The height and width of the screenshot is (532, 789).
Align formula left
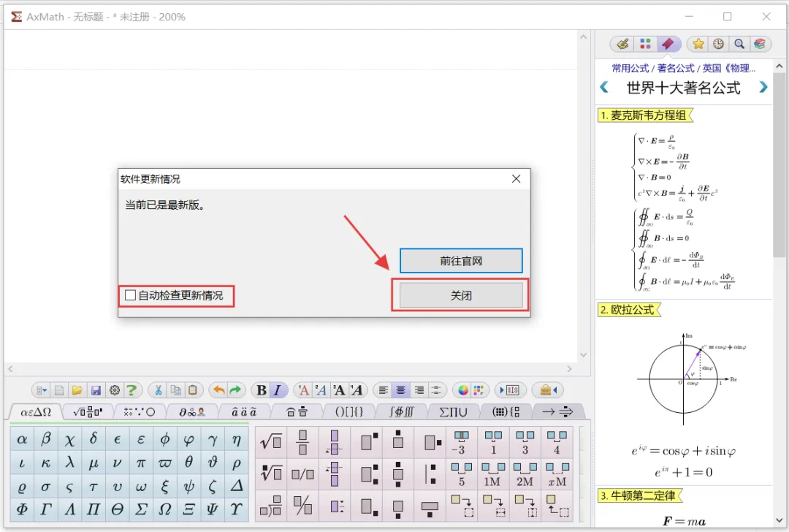click(x=384, y=390)
